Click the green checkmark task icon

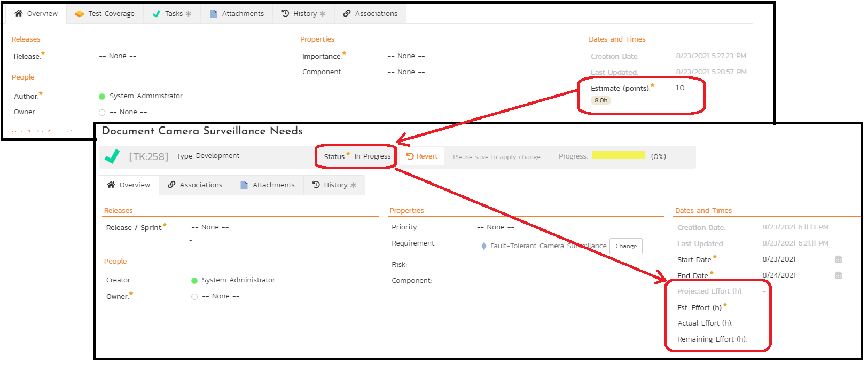click(112, 156)
